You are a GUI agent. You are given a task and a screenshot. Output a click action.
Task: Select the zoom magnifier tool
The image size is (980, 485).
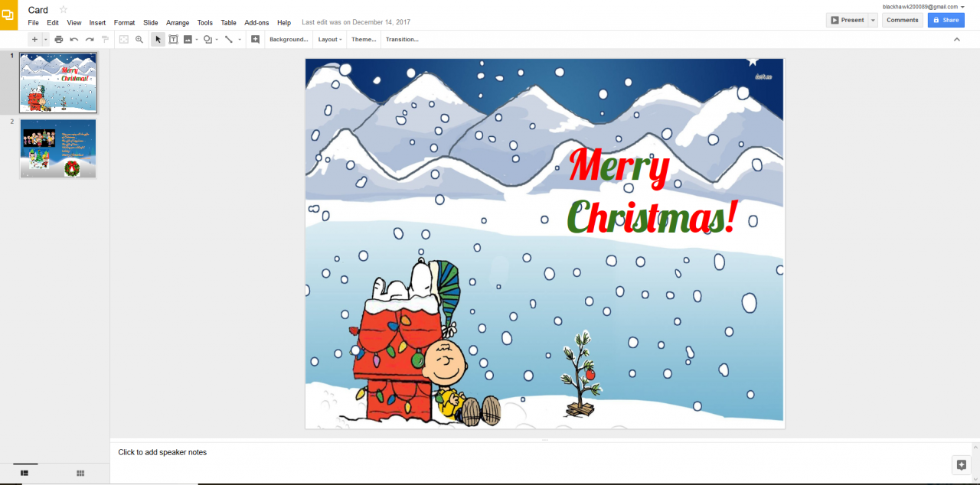click(x=139, y=39)
